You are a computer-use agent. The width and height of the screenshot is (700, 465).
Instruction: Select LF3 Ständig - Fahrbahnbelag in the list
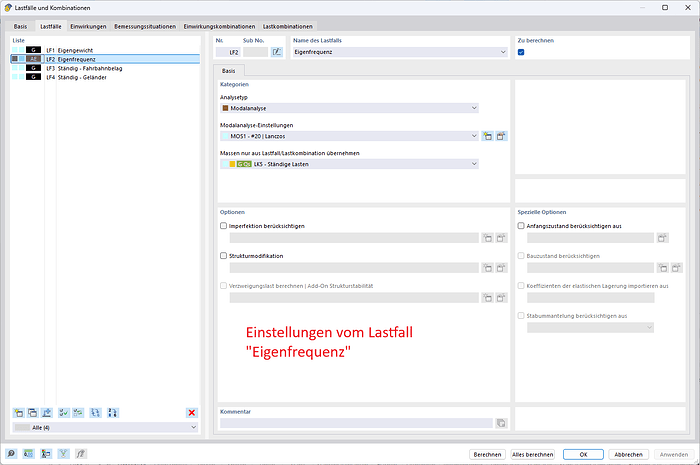105,68
